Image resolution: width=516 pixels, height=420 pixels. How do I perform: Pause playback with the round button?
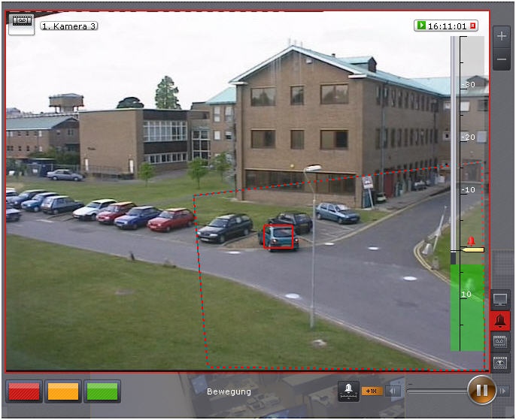(x=481, y=391)
